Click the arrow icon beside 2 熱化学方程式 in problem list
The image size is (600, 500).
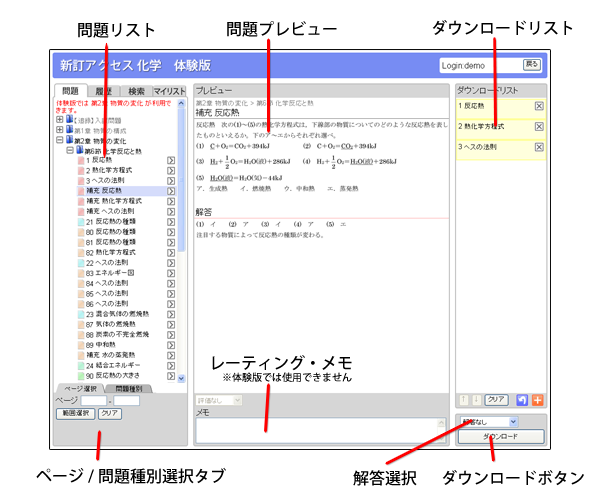[x=171, y=170]
